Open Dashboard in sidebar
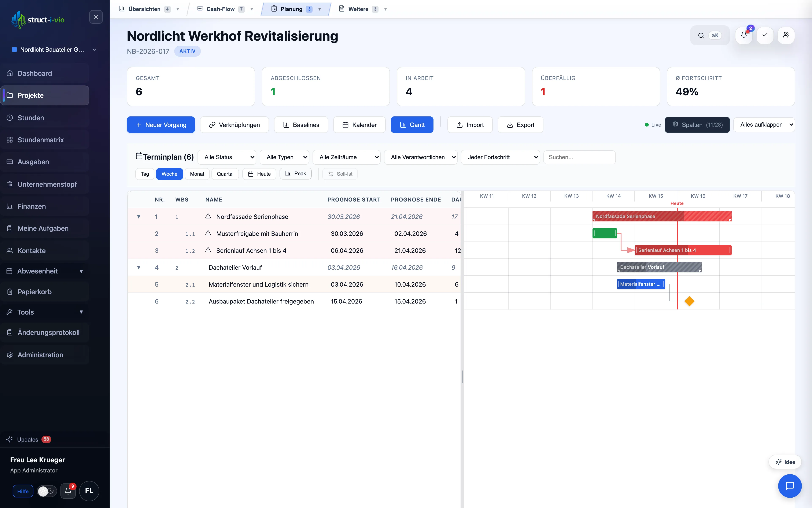Image resolution: width=812 pixels, height=508 pixels. tap(45, 73)
